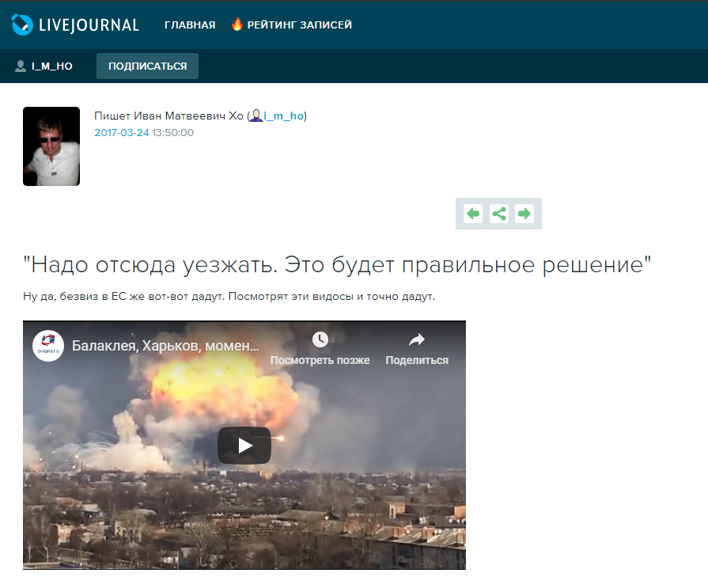Image resolution: width=708 pixels, height=588 pixels.
Task: Click the Поделиться share arrow on video
Action: click(x=417, y=340)
